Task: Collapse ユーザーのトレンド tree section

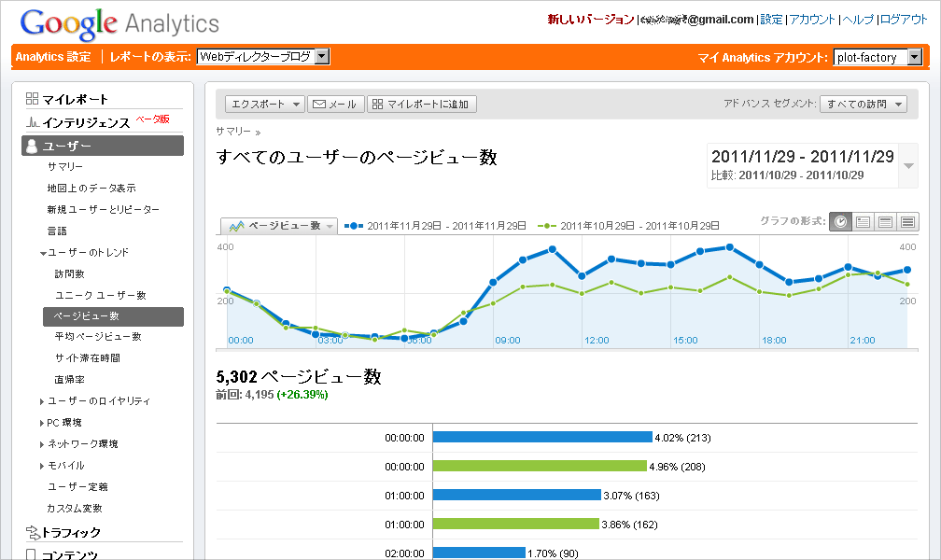Action: [43, 253]
